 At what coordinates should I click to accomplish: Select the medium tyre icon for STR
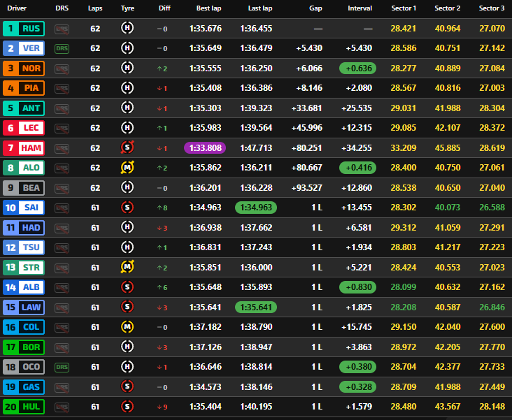click(127, 268)
